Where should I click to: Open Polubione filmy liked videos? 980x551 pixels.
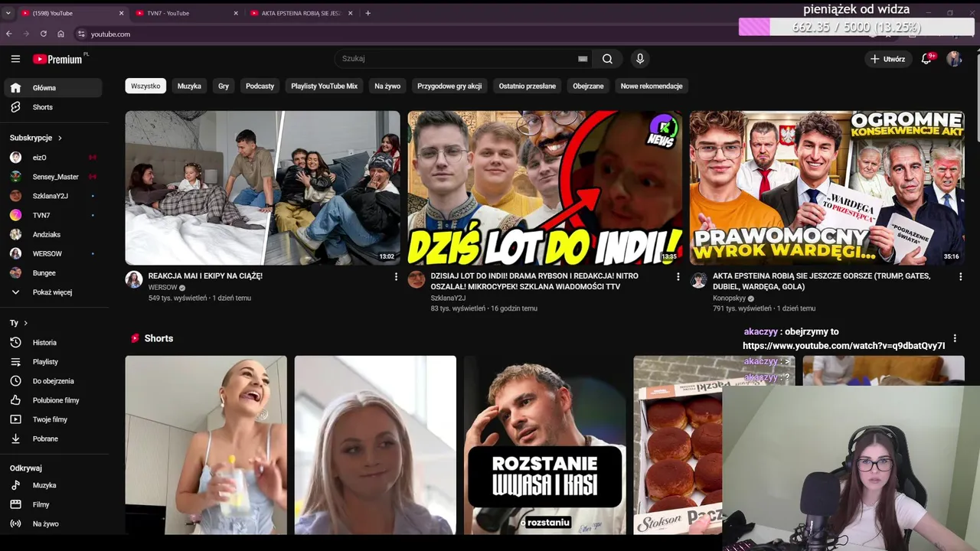[x=52, y=400]
